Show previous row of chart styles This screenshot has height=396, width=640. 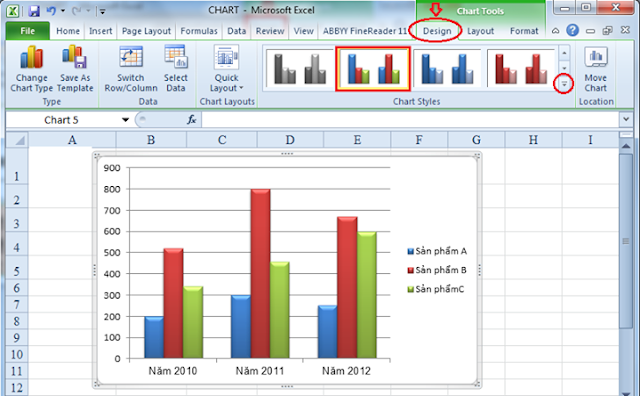coord(564,53)
